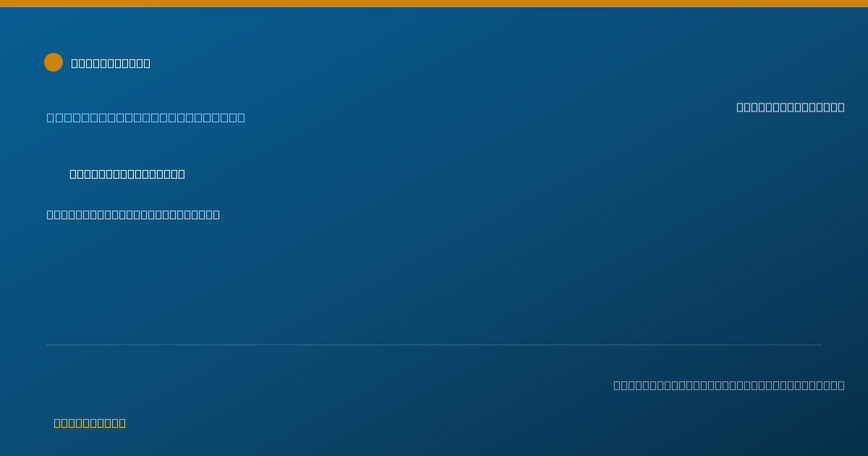This screenshot has height=456, width=868.
Task: Click the thin horizontal divider line
Action: [x=434, y=345]
